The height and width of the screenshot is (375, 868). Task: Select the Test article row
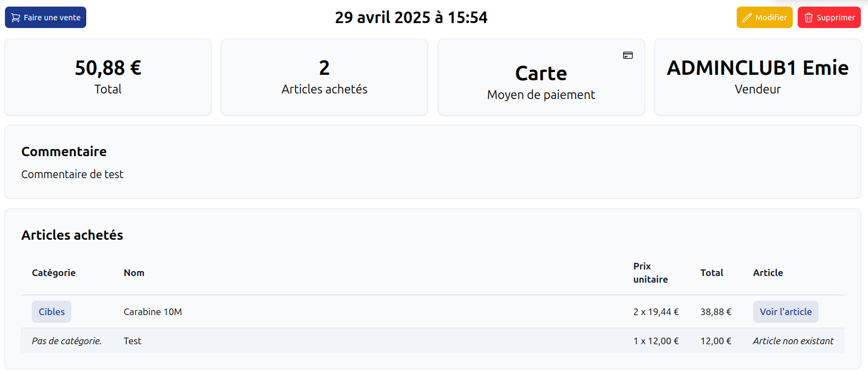point(432,341)
